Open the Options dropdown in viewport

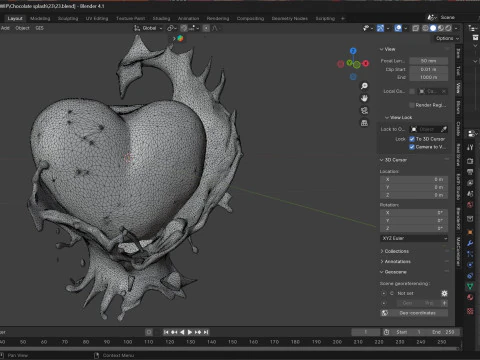click(447, 38)
